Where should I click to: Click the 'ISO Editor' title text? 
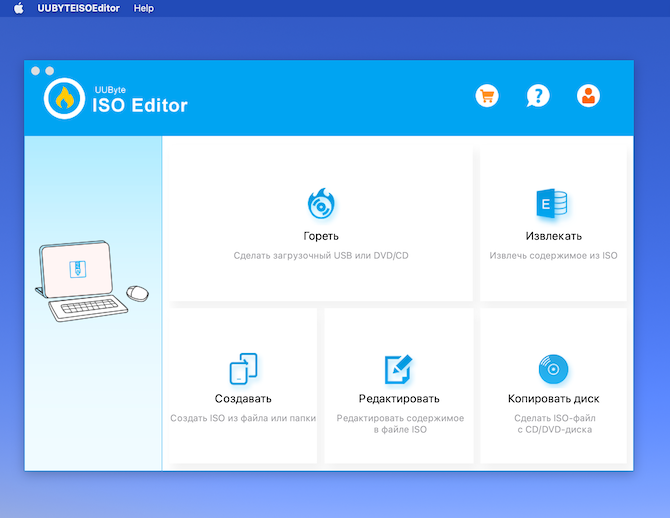pos(140,105)
